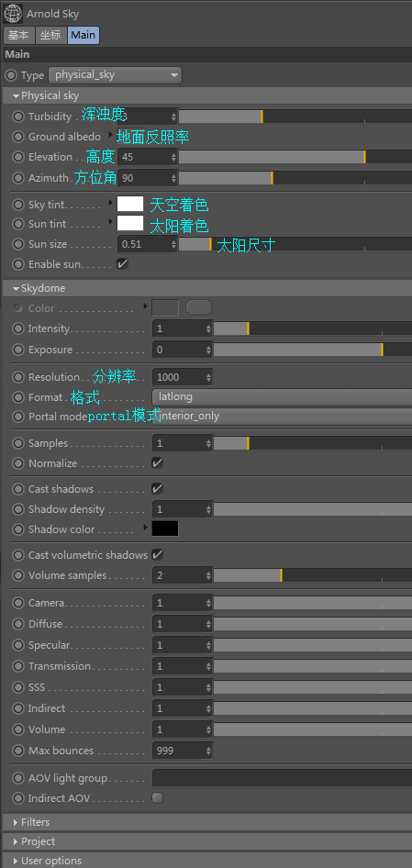Toggle the animation dot beside Volume samples
The image size is (412, 868).
(19, 575)
